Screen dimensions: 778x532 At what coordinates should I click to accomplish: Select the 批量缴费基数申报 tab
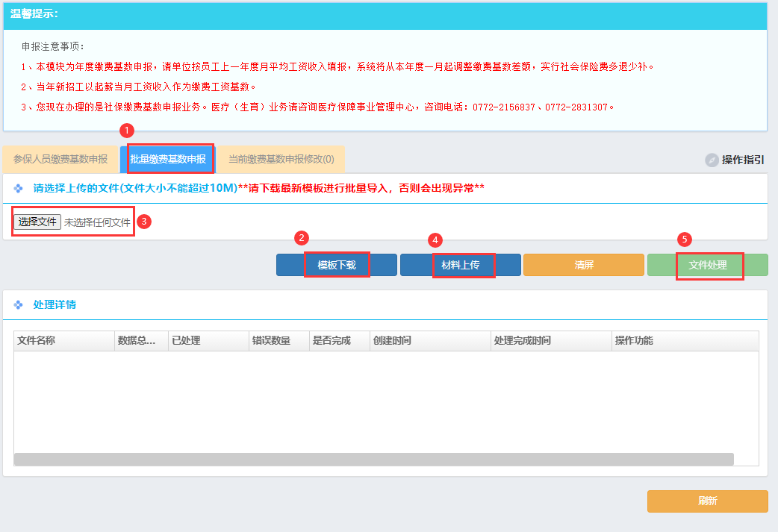point(168,160)
